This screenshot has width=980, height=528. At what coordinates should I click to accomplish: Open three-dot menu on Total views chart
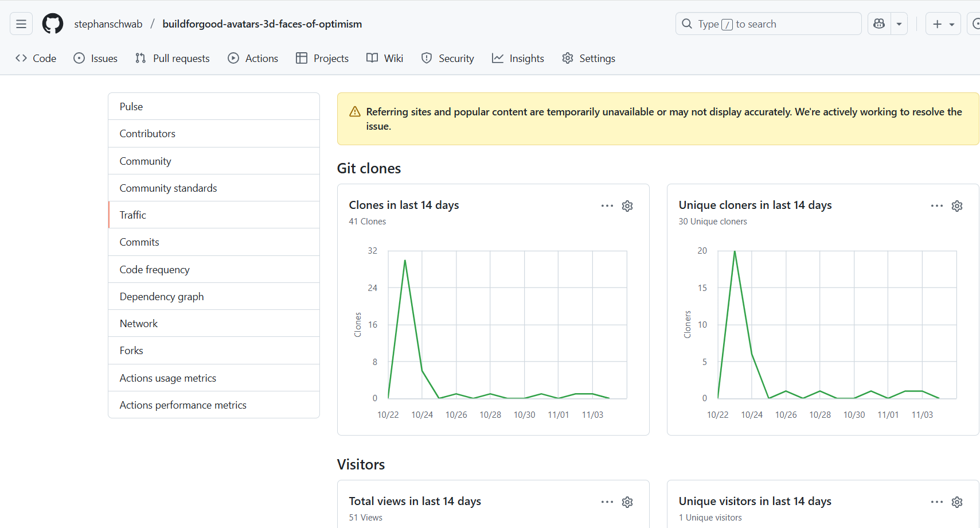[x=607, y=502]
